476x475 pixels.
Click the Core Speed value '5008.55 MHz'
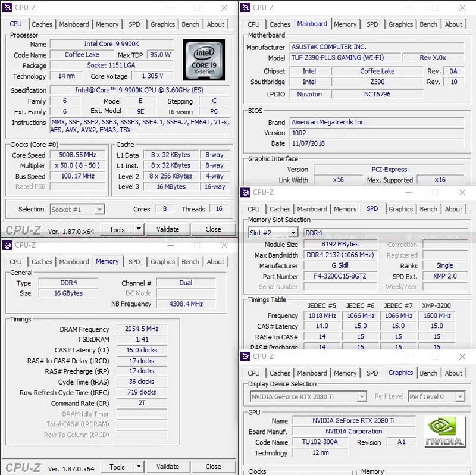coord(78,155)
